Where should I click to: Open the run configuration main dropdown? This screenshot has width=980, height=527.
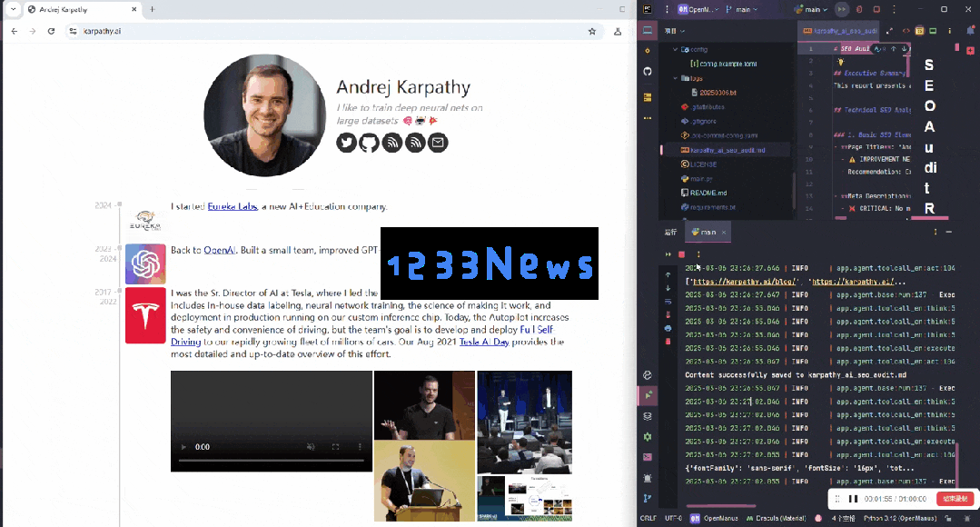click(x=811, y=9)
